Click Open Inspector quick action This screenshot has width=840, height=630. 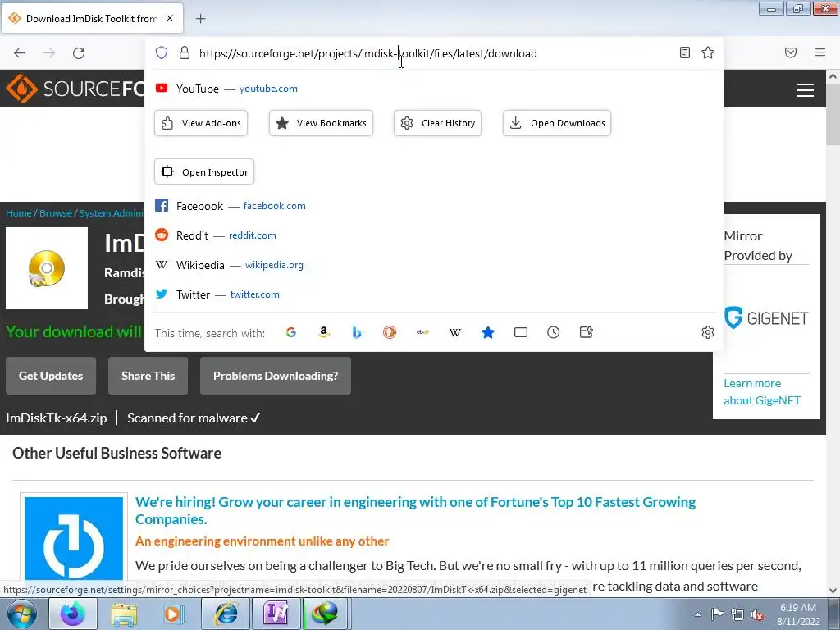click(204, 172)
